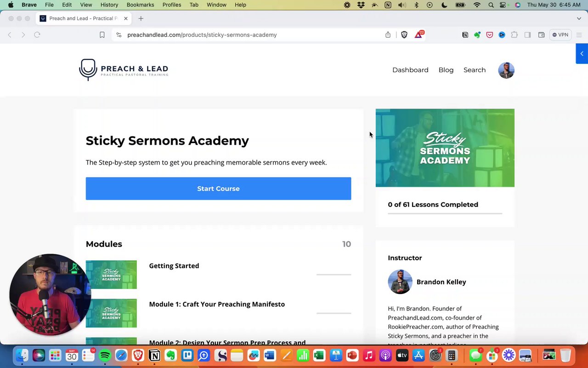Click the Pocket extension icon
Viewport: 588px width, 368px height.
(x=490, y=34)
